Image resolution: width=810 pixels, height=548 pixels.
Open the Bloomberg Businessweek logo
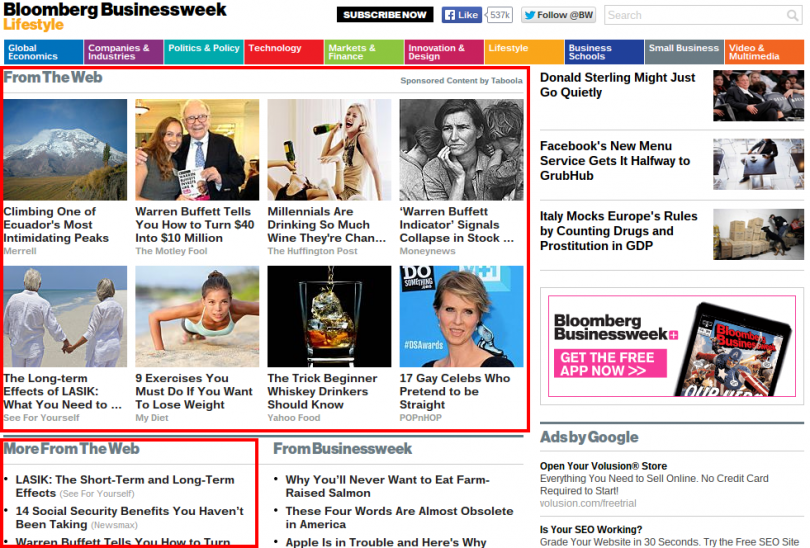pos(115,10)
